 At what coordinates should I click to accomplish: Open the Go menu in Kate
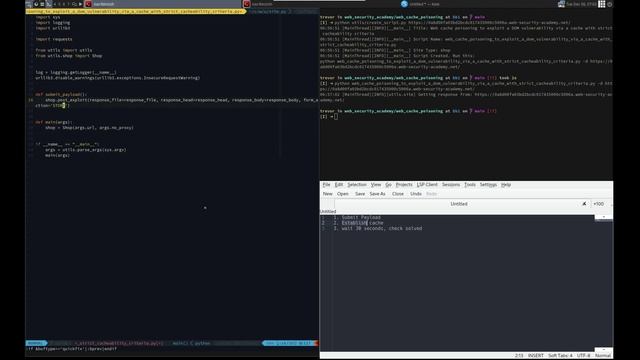(388, 185)
